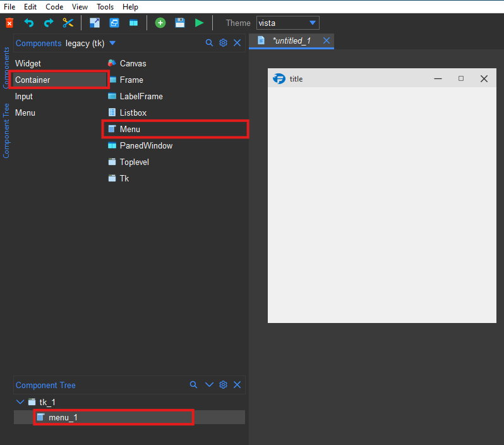
Task: Click the overlapping-windows toolbar icon
Action: tap(114, 23)
